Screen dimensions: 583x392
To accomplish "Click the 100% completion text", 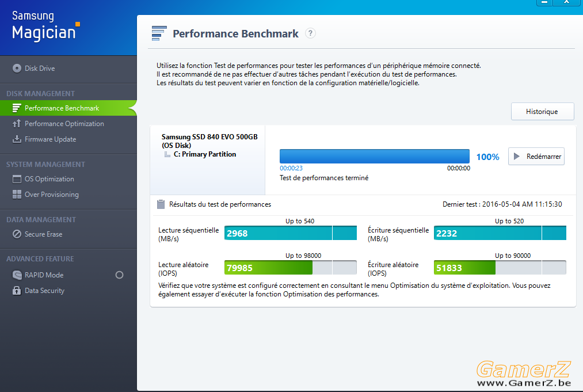I will [488, 157].
